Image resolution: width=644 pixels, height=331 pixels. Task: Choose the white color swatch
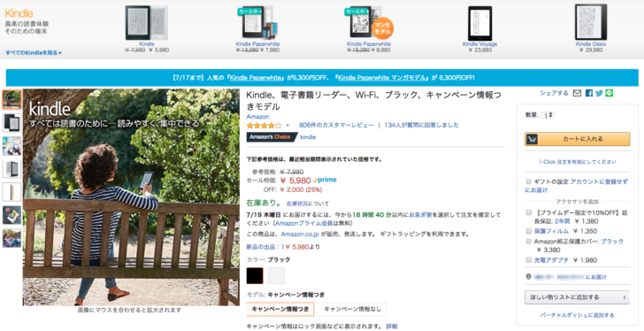[x=276, y=275]
